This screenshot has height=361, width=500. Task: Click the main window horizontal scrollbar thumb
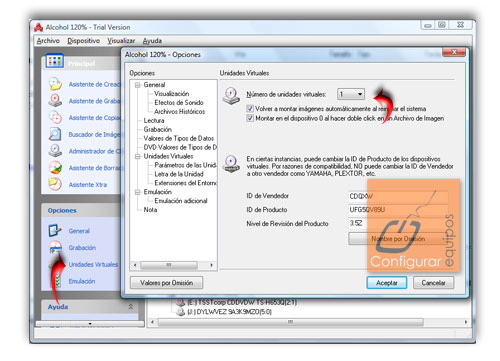coord(291,322)
